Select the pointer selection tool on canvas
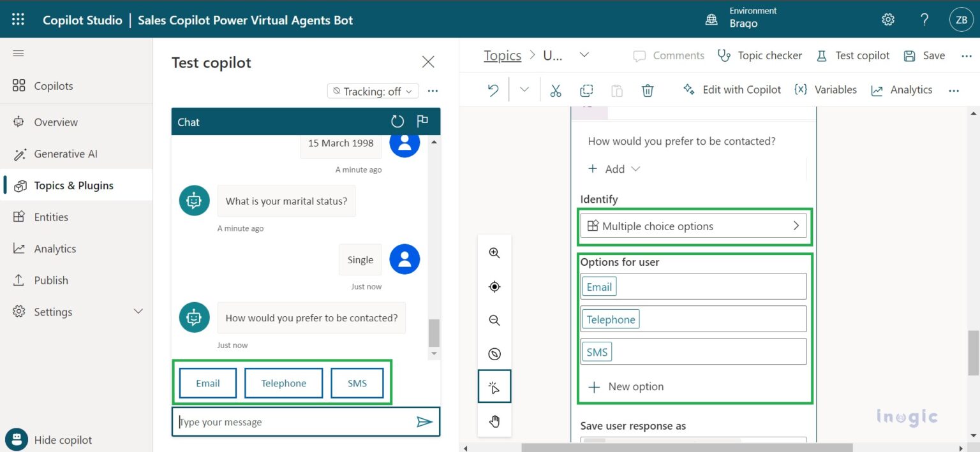Image resolution: width=980 pixels, height=452 pixels. (x=494, y=386)
